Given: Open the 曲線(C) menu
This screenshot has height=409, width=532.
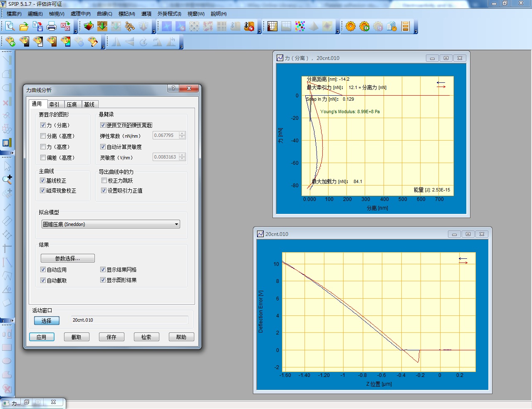Looking at the screenshot, I should [104, 14].
